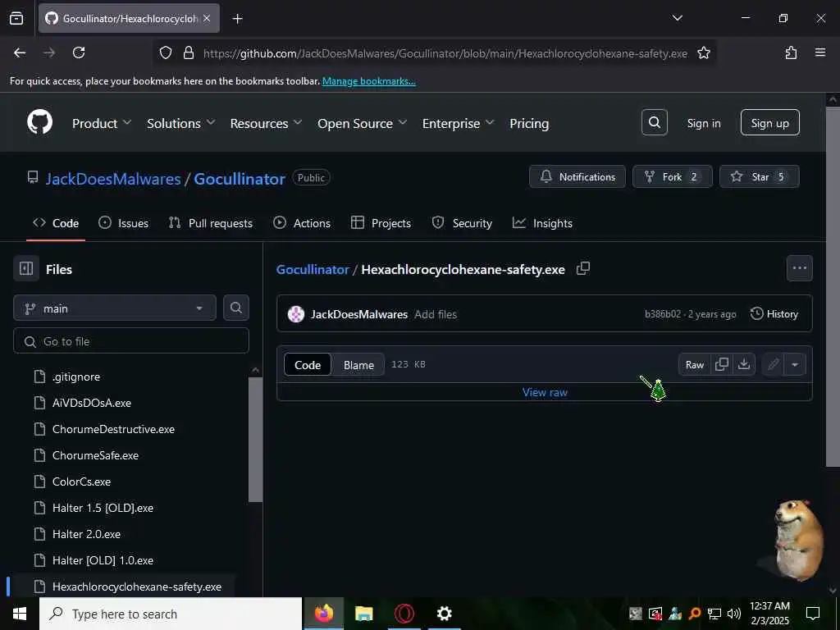Screen dimensions: 840x630
Task: Expand the Resources menu
Action: click(267, 123)
